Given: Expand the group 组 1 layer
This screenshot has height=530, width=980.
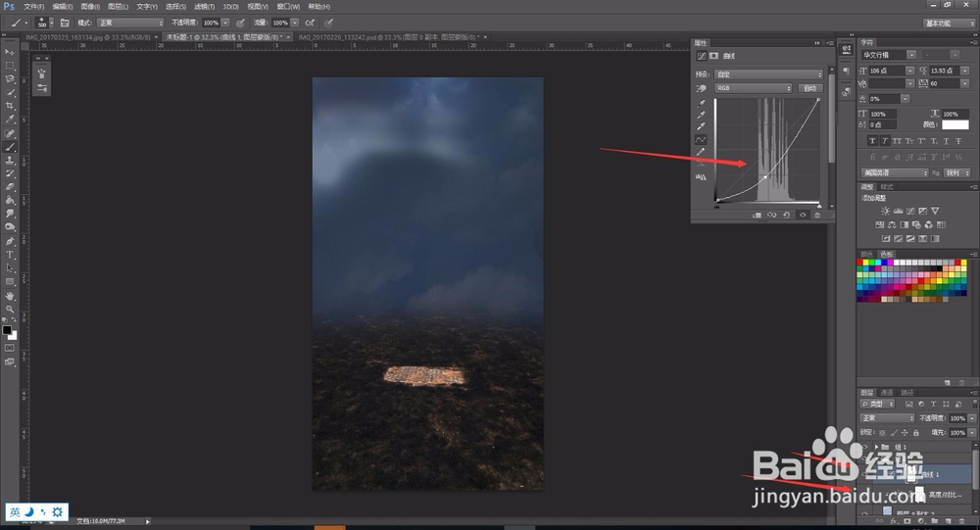Looking at the screenshot, I should 876,447.
